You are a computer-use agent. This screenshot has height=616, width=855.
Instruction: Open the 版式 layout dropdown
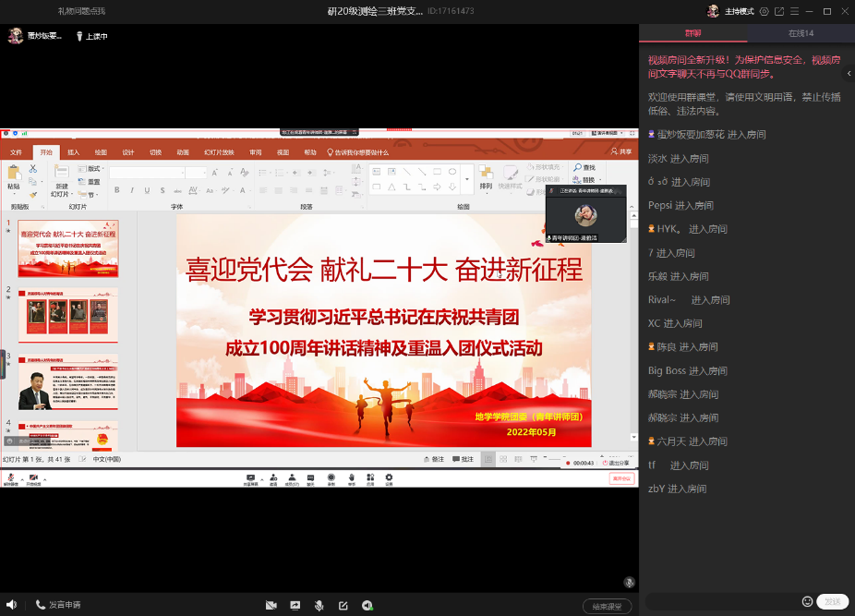click(94, 169)
